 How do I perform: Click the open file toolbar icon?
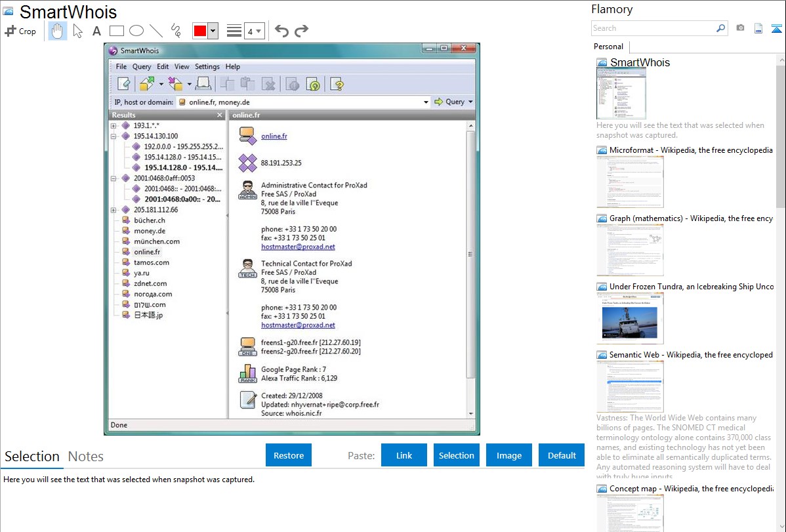[147, 84]
